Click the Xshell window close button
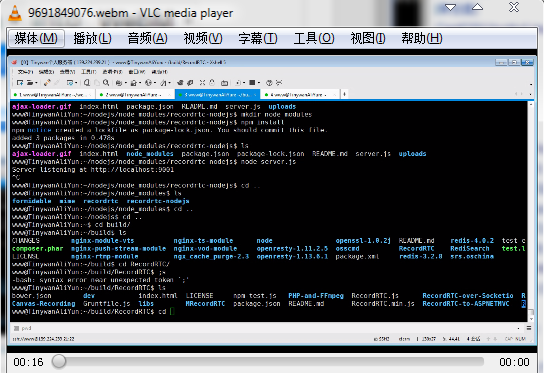The image size is (544, 373). tap(527, 62)
